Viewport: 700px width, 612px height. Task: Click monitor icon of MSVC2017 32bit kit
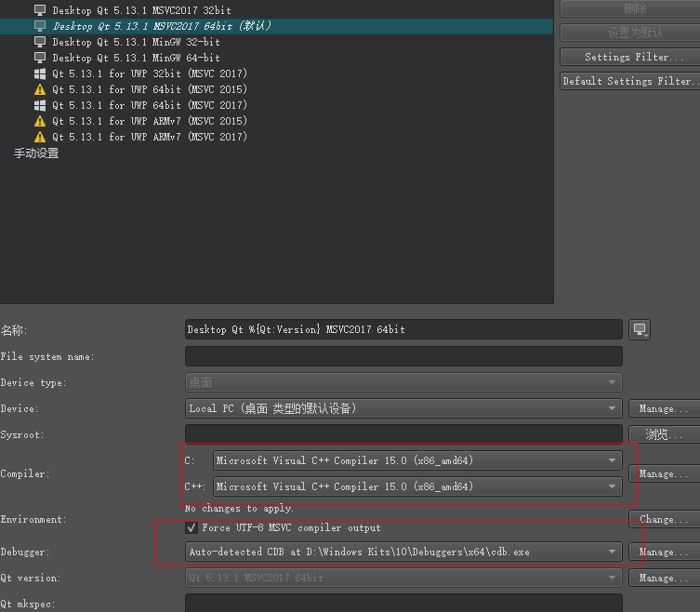(40, 10)
